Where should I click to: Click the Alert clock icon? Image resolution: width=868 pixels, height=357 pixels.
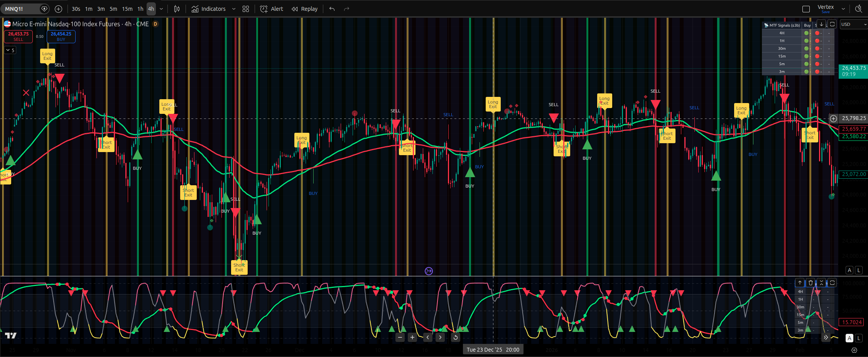(264, 9)
